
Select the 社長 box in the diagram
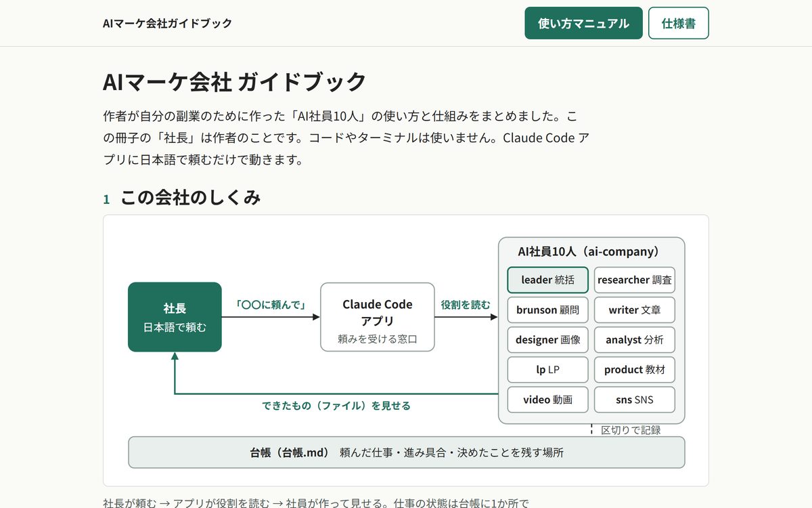pos(175,317)
